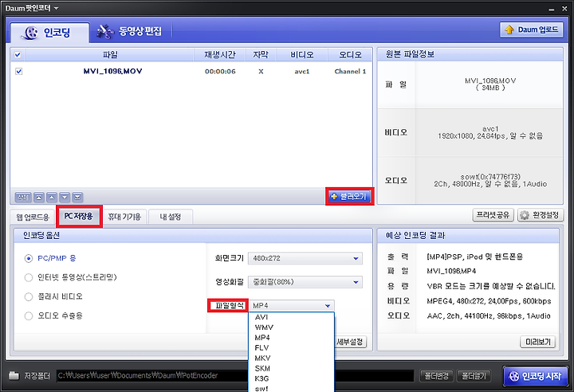Open the 휴대 기기용 tab
The image size is (574, 392).
point(124,217)
